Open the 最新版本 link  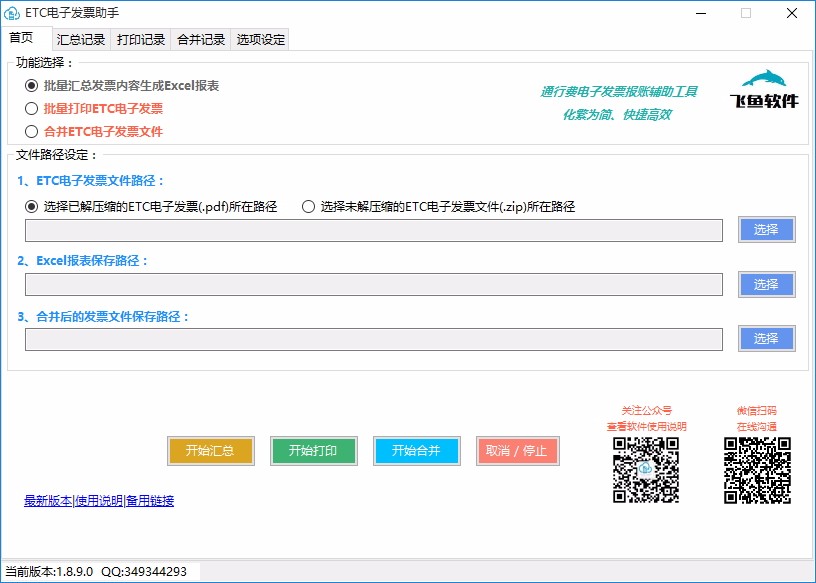coord(48,501)
